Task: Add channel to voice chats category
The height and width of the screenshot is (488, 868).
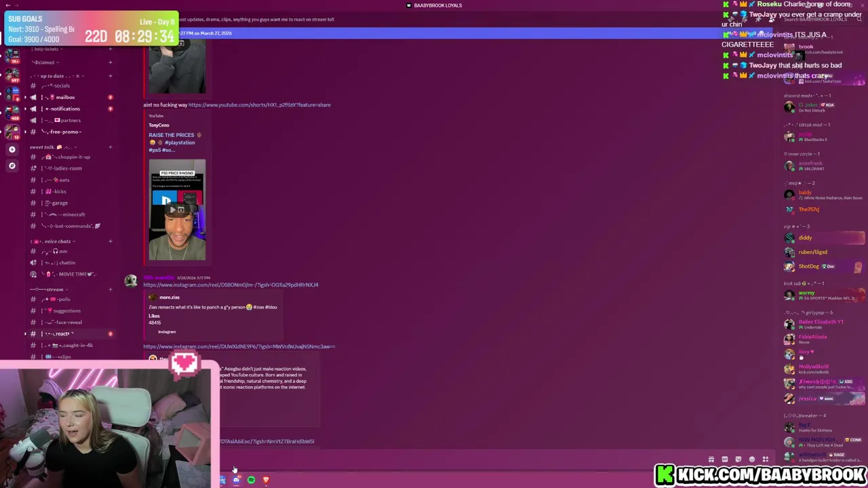Action: [x=110, y=241]
